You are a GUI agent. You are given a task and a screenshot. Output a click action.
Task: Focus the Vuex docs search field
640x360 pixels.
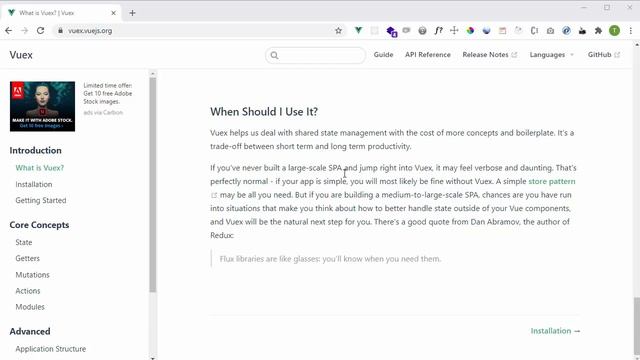click(x=316, y=55)
